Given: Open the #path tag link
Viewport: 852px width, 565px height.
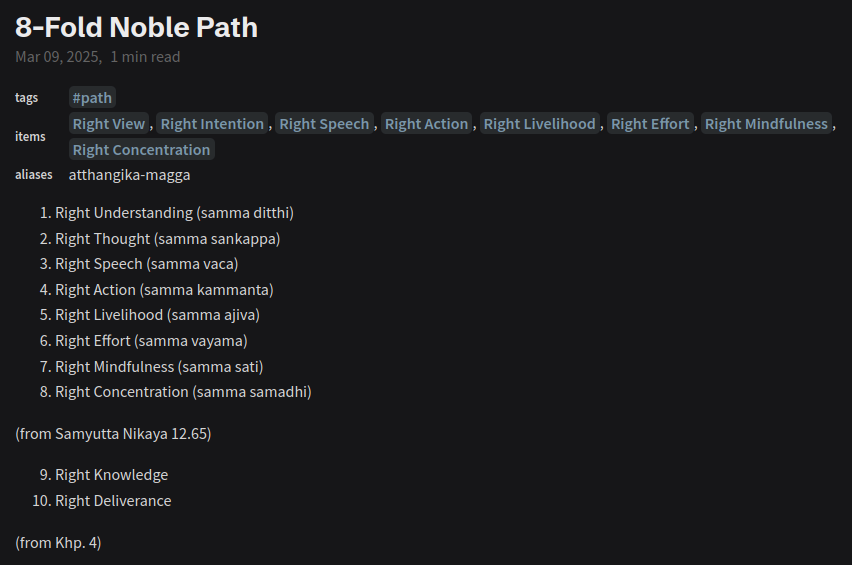Looking at the screenshot, I should pos(92,98).
